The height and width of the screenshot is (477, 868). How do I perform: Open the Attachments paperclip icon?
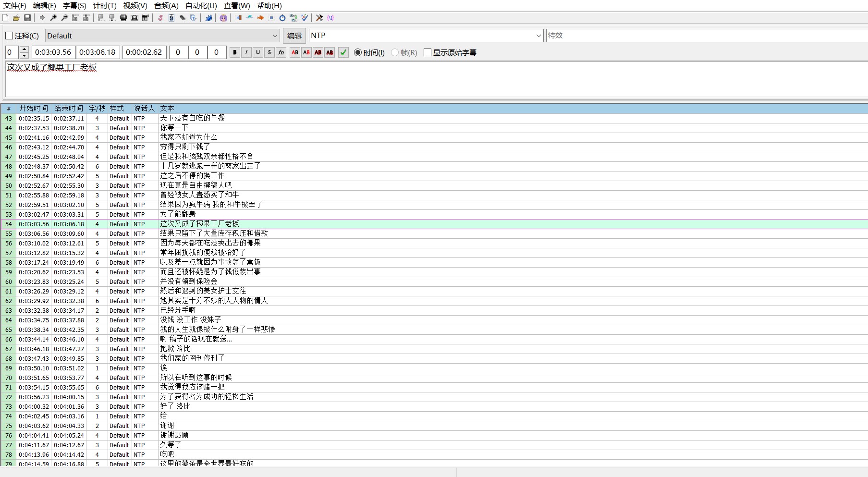(x=183, y=18)
